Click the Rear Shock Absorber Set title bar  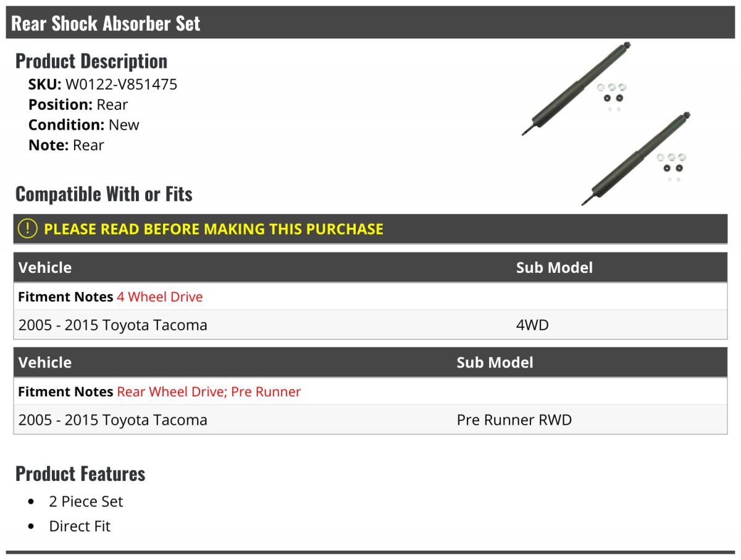pos(371,23)
